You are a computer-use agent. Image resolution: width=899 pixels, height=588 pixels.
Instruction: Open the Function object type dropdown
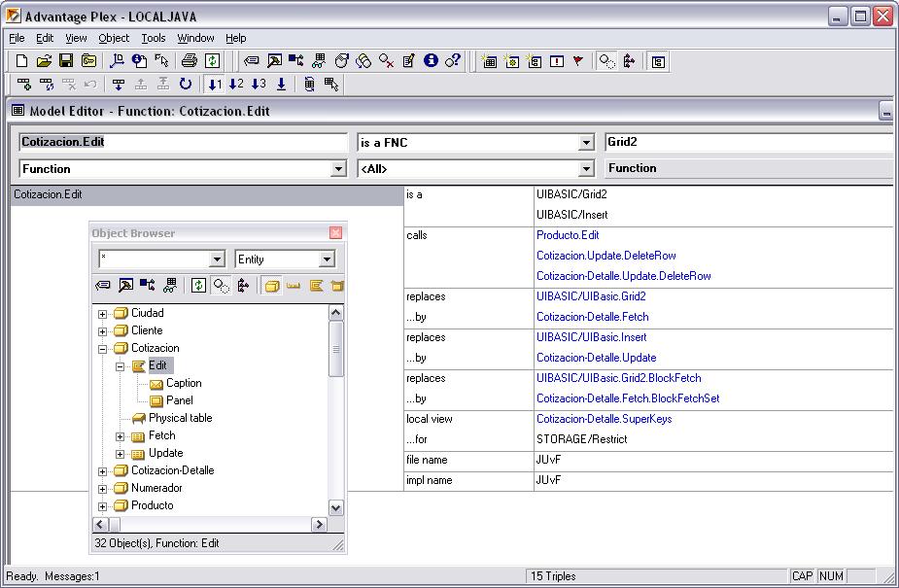[x=339, y=169]
